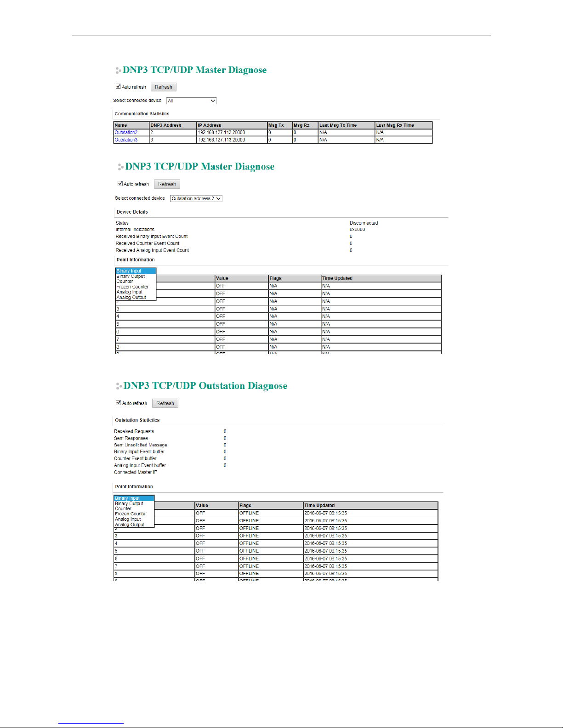Click the Value header in the Outstation table

(x=216, y=505)
